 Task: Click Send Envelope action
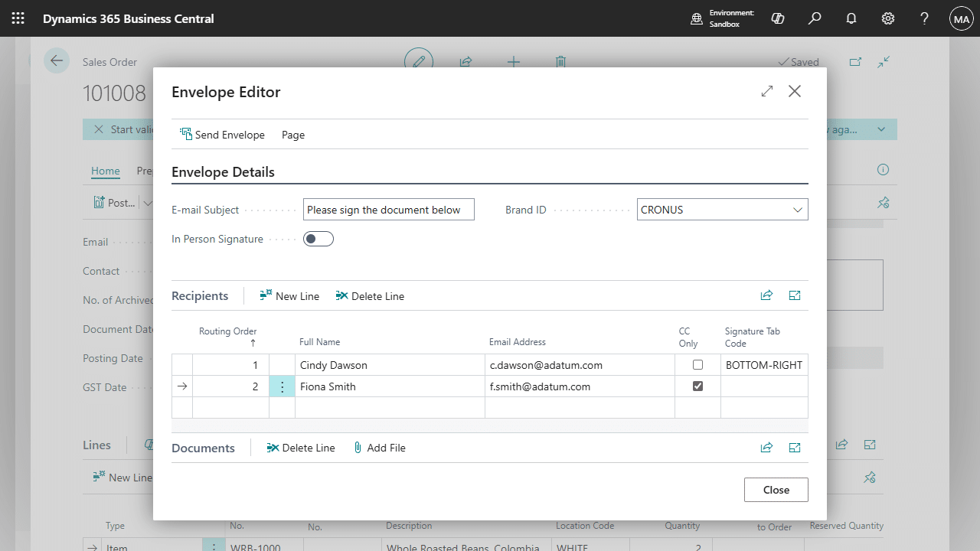222,135
